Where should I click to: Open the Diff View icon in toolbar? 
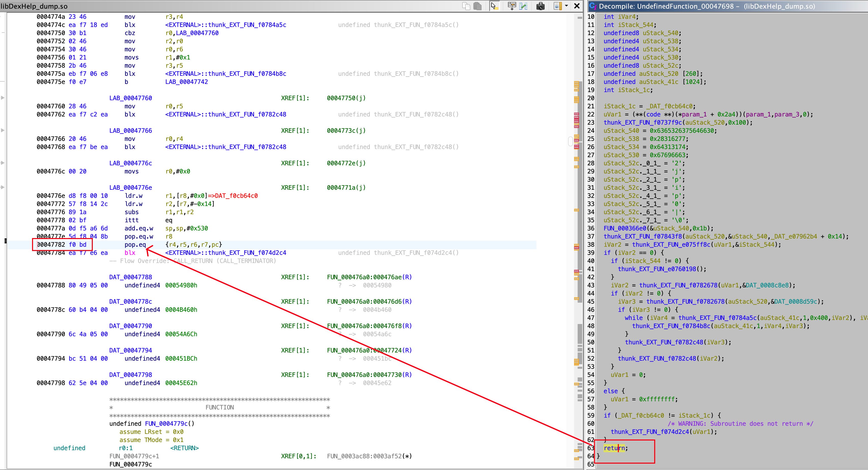pos(523,6)
